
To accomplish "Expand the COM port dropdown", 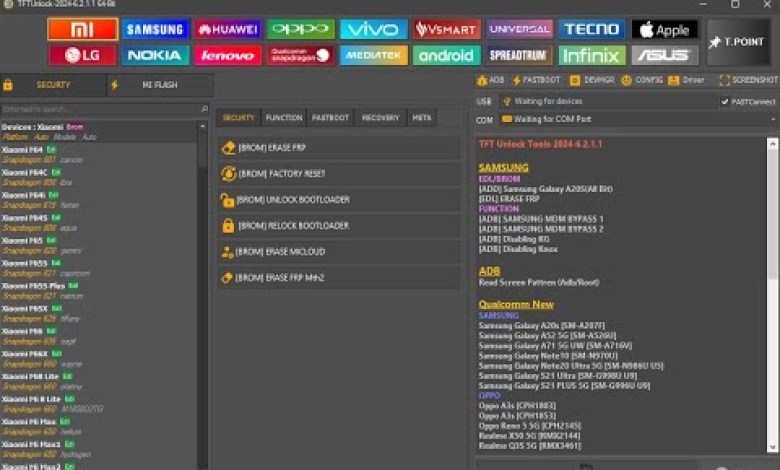I will point(773,119).
